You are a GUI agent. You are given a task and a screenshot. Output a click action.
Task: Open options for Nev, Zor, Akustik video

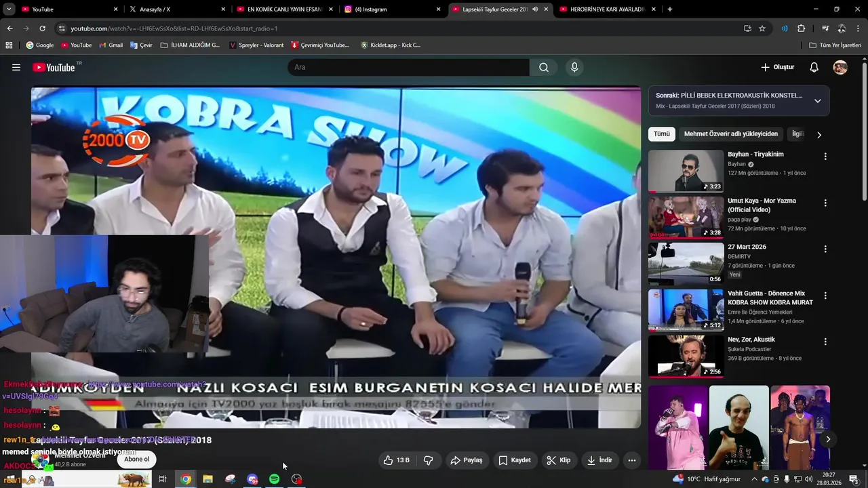[825, 342]
